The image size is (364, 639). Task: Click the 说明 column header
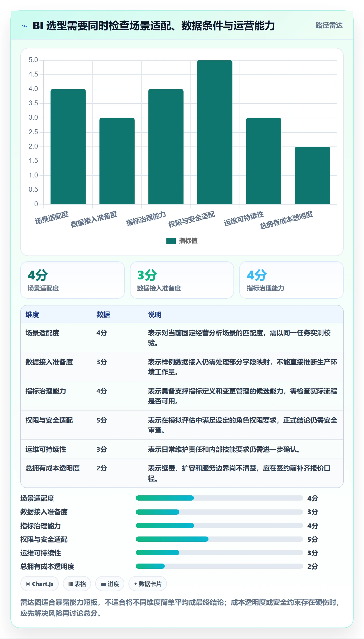click(155, 315)
